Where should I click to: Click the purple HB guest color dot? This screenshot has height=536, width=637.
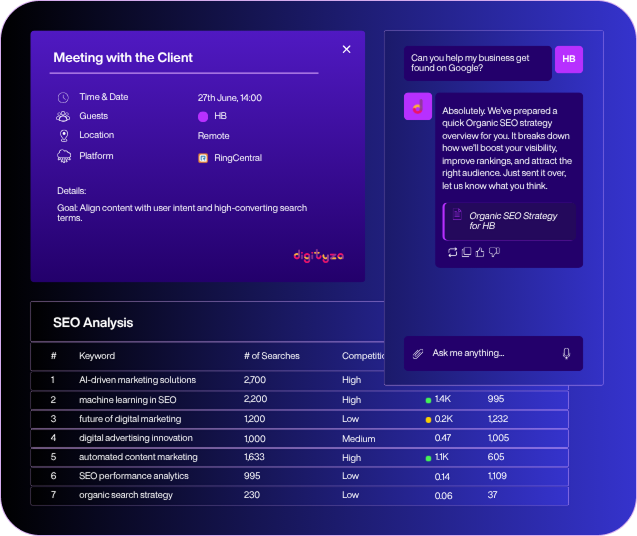[x=203, y=117]
